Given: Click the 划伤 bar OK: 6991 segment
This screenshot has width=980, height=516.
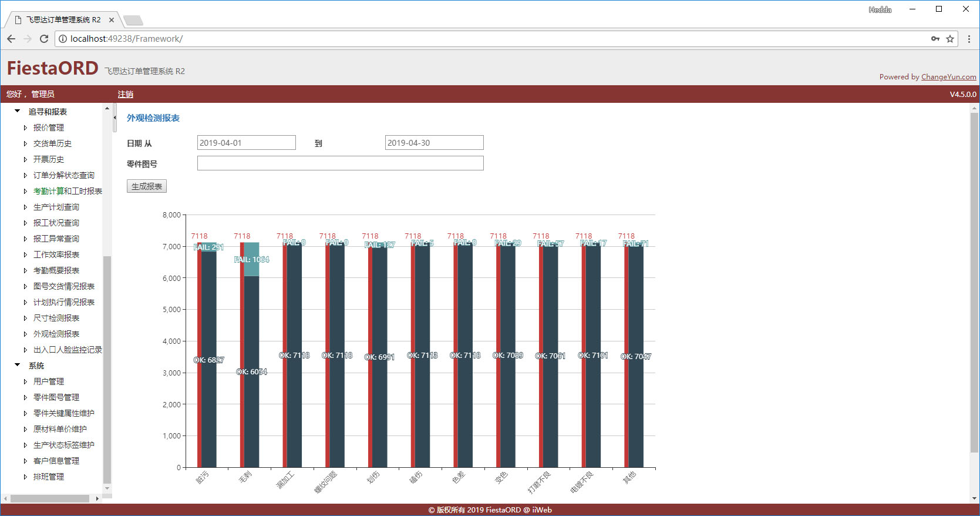Looking at the screenshot, I should click(380, 357).
